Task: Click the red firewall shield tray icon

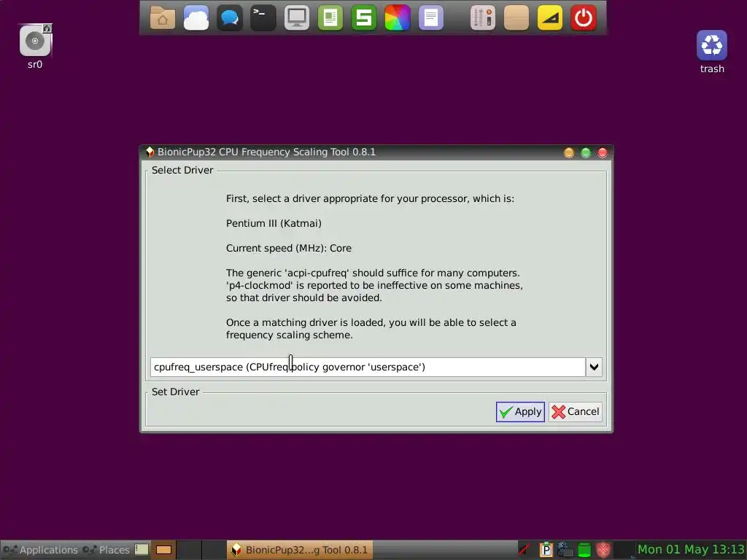Action: pos(603,550)
